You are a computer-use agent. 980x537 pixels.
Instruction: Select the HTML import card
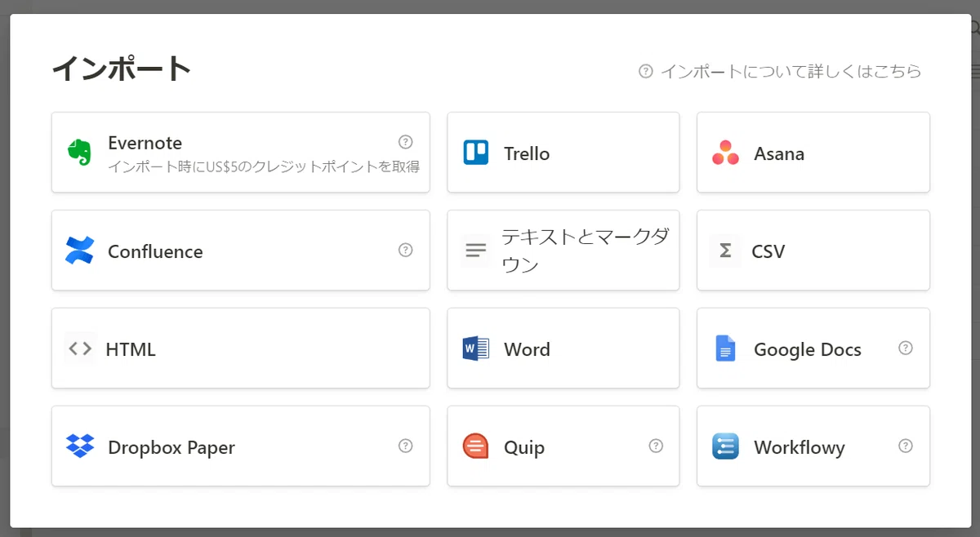pyautogui.click(x=241, y=348)
